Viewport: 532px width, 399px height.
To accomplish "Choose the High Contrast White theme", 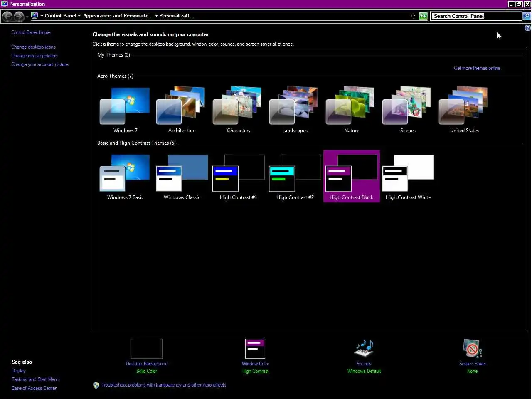I will pos(408,177).
